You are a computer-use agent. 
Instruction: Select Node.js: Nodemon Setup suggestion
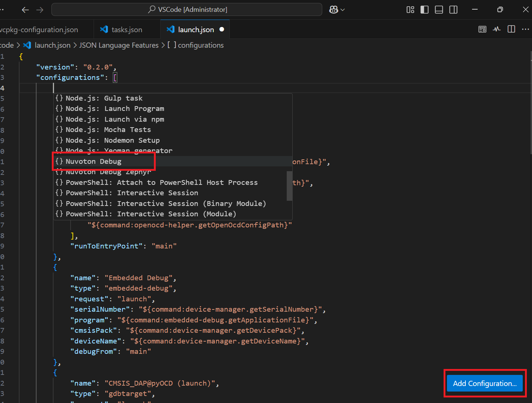click(x=173, y=140)
